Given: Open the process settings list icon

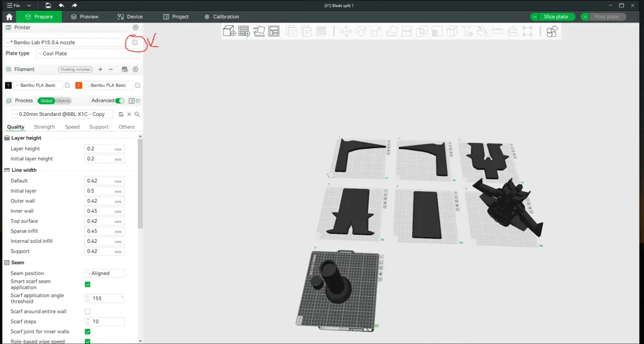Looking at the screenshot, I should (x=131, y=100).
